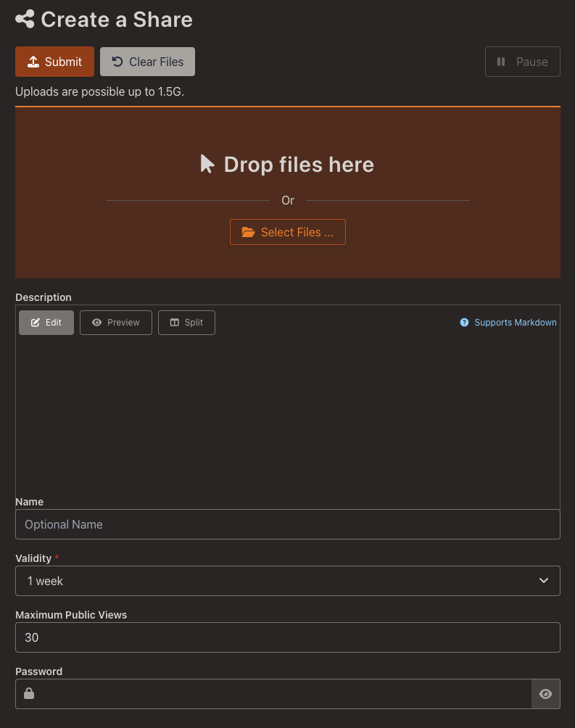The height and width of the screenshot is (728, 575).
Task: Click the question mark help icon
Action: pos(464,323)
